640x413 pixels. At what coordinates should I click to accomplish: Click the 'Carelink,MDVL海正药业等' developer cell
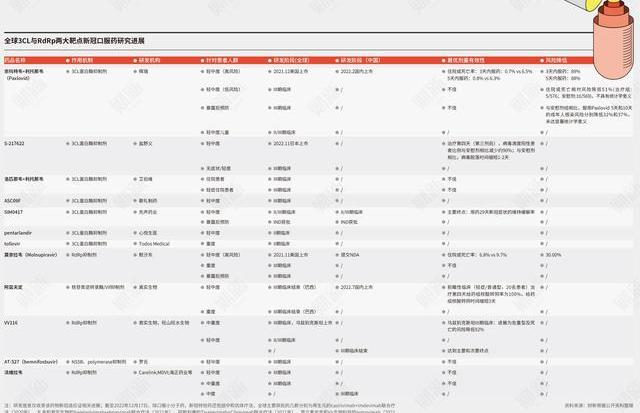click(165, 373)
